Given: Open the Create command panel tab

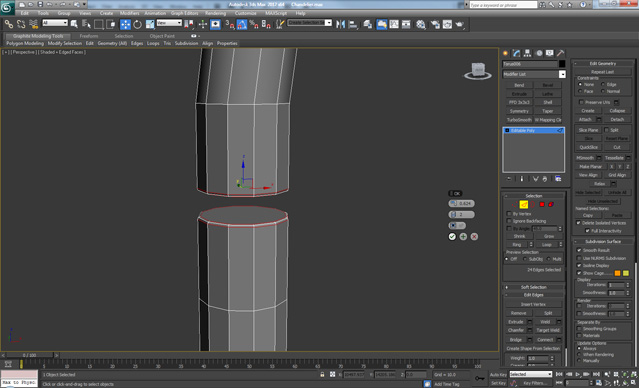Looking at the screenshot, I should click(505, 53).
